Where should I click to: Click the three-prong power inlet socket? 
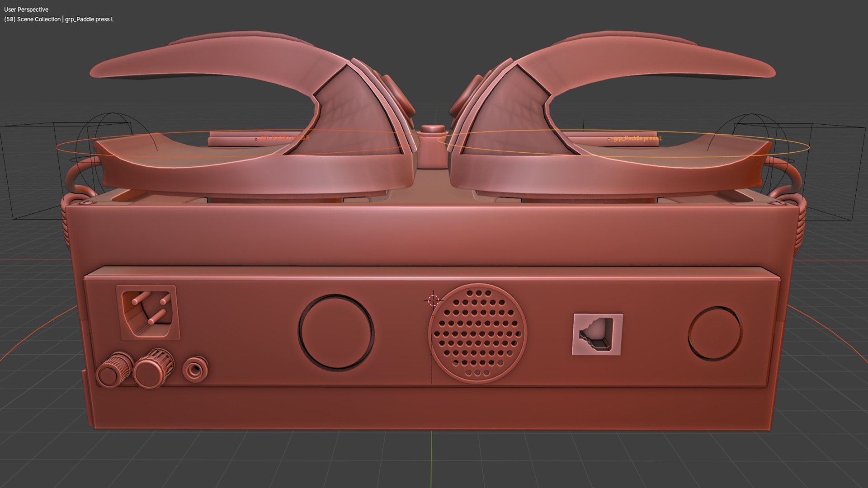tap(148, 313)
